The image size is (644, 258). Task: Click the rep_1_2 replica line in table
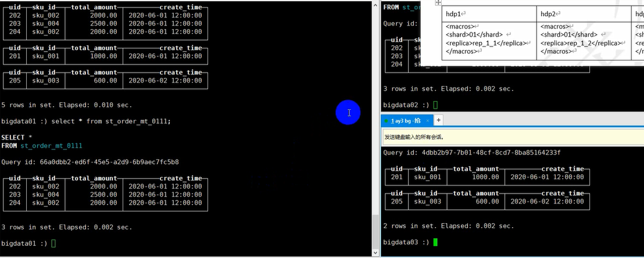tap(582, 43)
